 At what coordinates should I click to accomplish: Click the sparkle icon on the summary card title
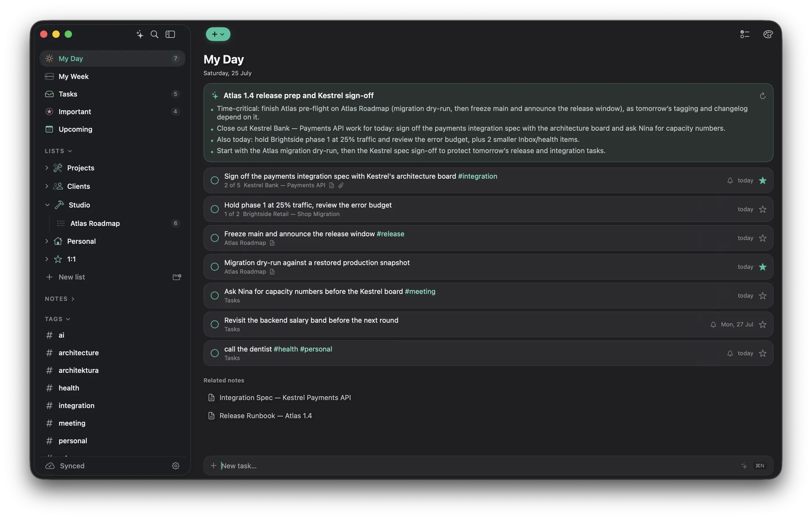215,96
